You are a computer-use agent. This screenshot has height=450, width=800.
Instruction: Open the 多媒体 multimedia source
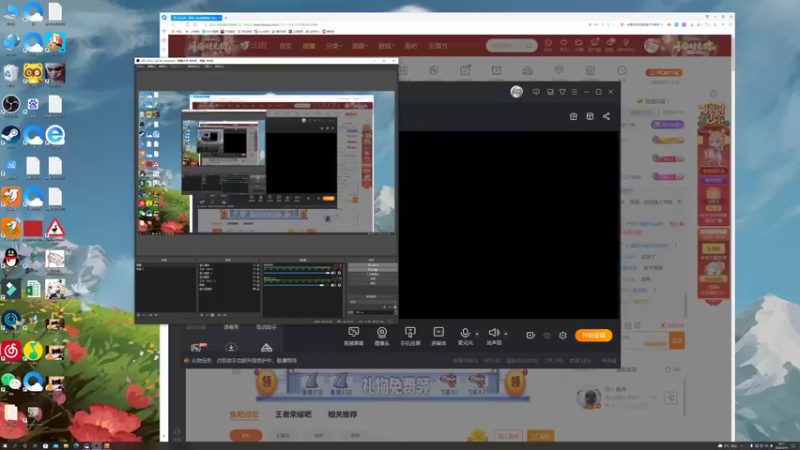pyautogui.click(x=439, y=336)
